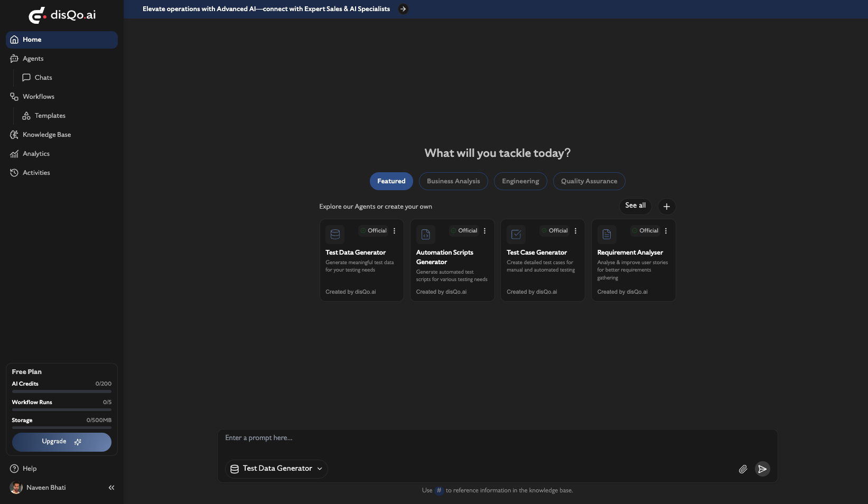Screen dimensions: 868x504
Task: Open the Chats section
Action: click(44, 78)
